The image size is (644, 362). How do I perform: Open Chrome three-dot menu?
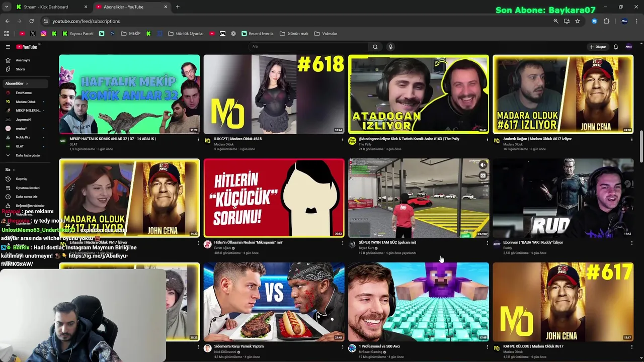coord(637,21)
